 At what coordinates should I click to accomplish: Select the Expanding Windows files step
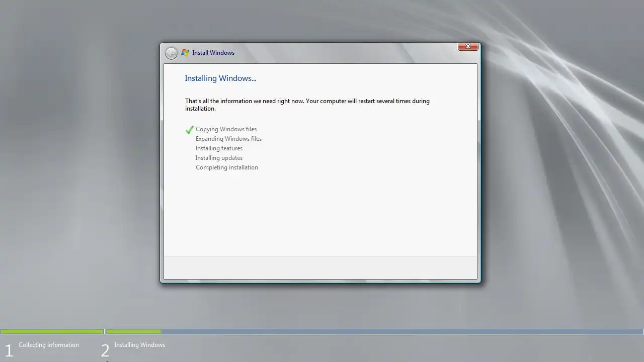[228, 139]
